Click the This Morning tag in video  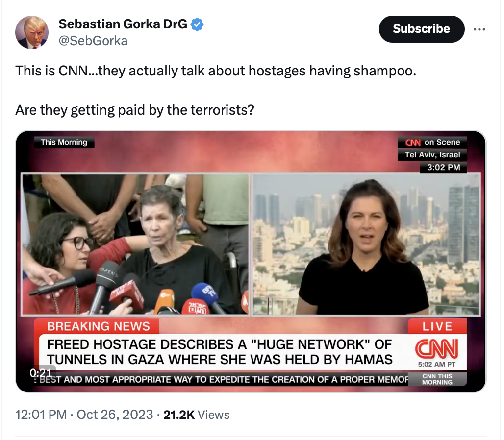[64, 142]
